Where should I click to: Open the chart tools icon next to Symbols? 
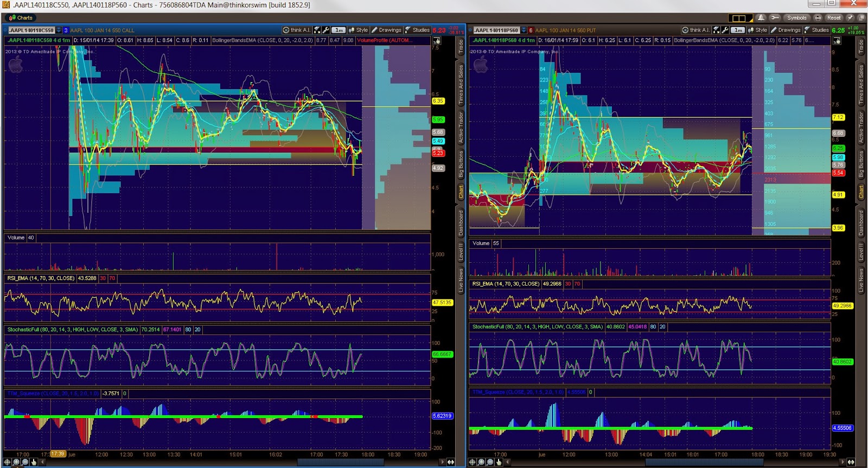tap(775, 18)
